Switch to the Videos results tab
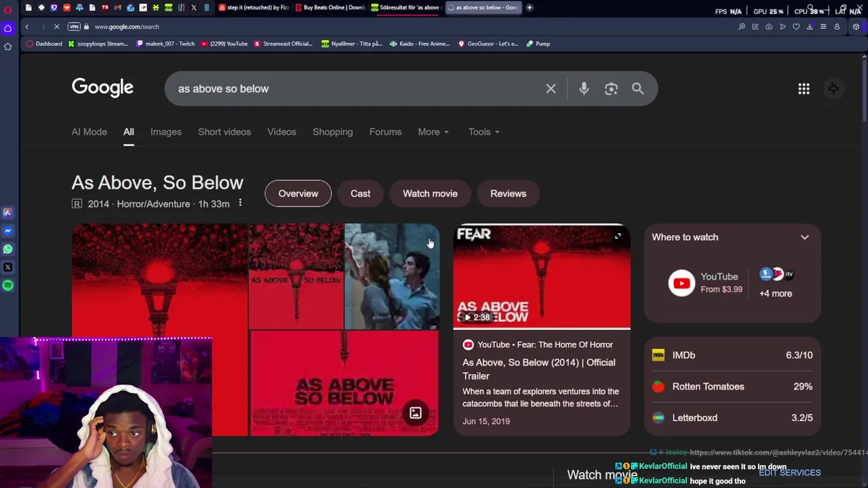 [x=281, y=132]
